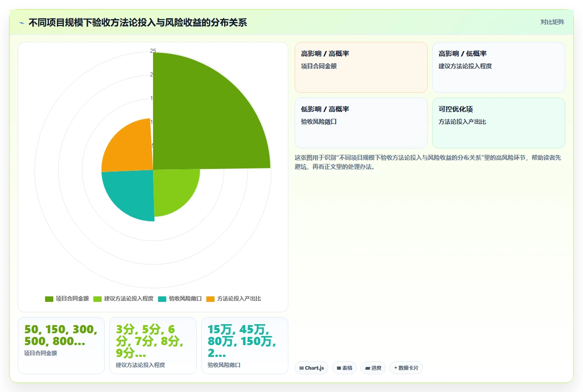Image resolution: width=583 pixels, height=392 pixels.
Task: Toggle the 项目合同金额 legend color box
Action: click(49, 299)
